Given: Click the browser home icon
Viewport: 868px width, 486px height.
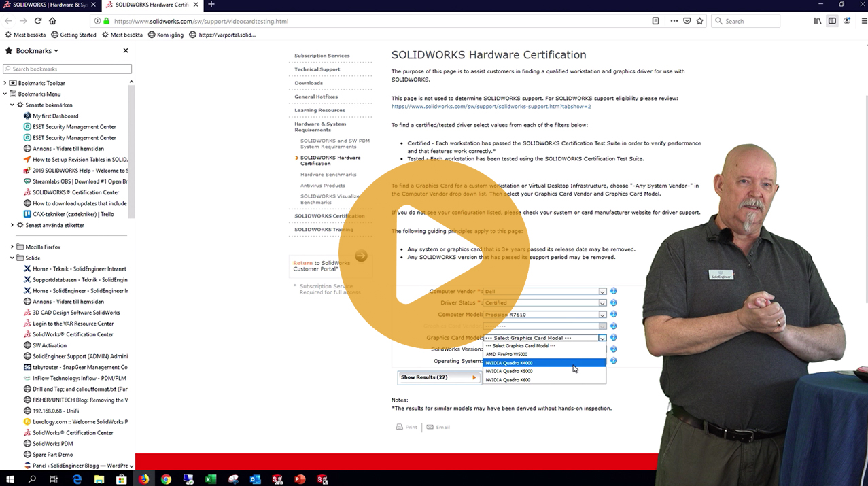Looking at the screenshot, I should 52,21.
